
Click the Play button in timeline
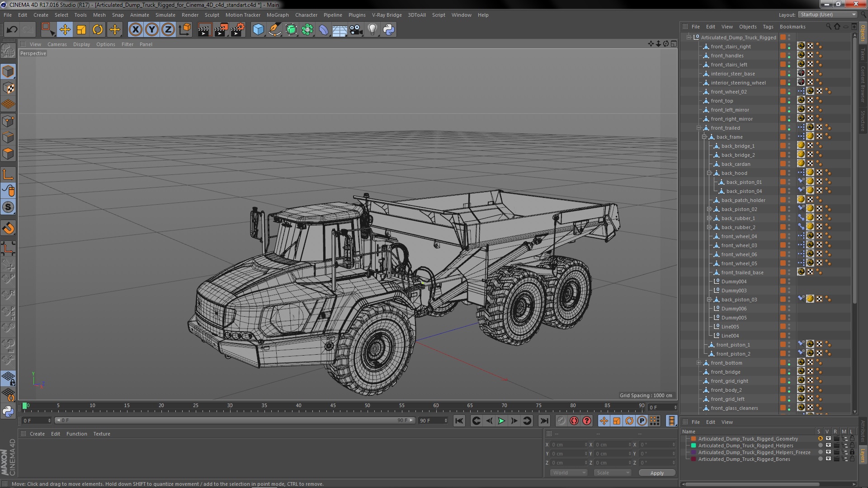(501, 421)
